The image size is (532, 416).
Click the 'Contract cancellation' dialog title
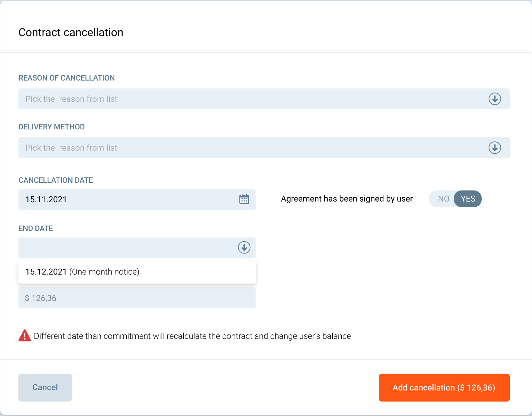tap(71, 32)
